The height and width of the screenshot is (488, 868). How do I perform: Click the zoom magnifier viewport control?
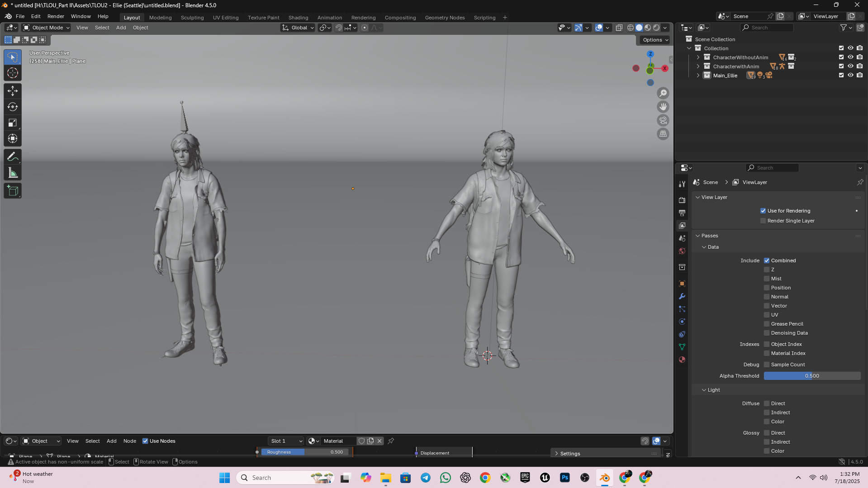coord(663,93)
